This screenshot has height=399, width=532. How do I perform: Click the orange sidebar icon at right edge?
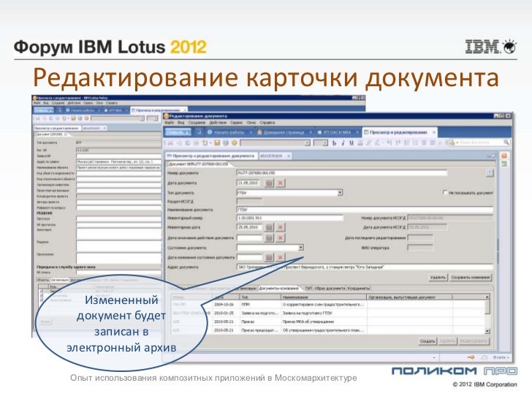pos(504,156)
